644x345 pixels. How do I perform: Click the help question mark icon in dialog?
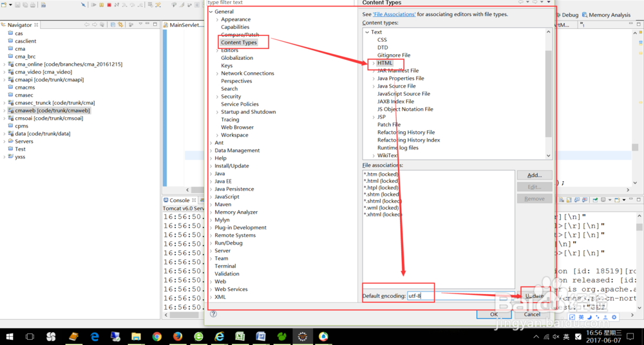coord(213,314)
